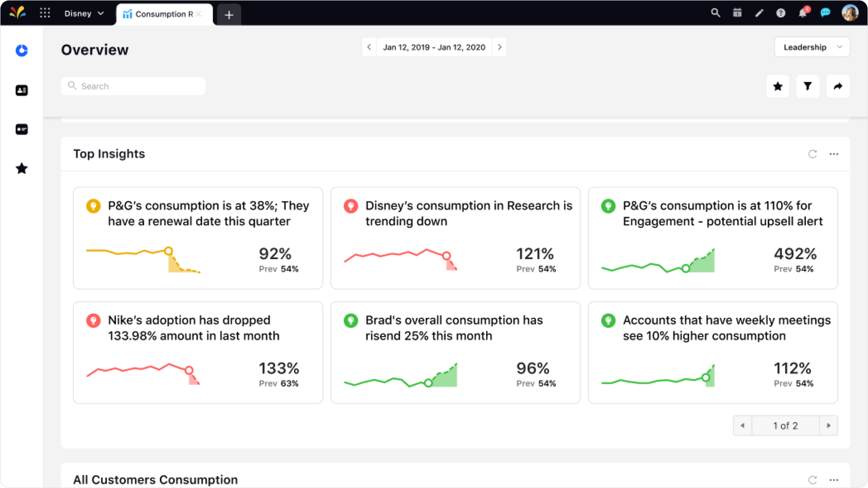Open the ID badge sidebar icon
The height and width of the screenshot is (488, 868).
point(22,129)
